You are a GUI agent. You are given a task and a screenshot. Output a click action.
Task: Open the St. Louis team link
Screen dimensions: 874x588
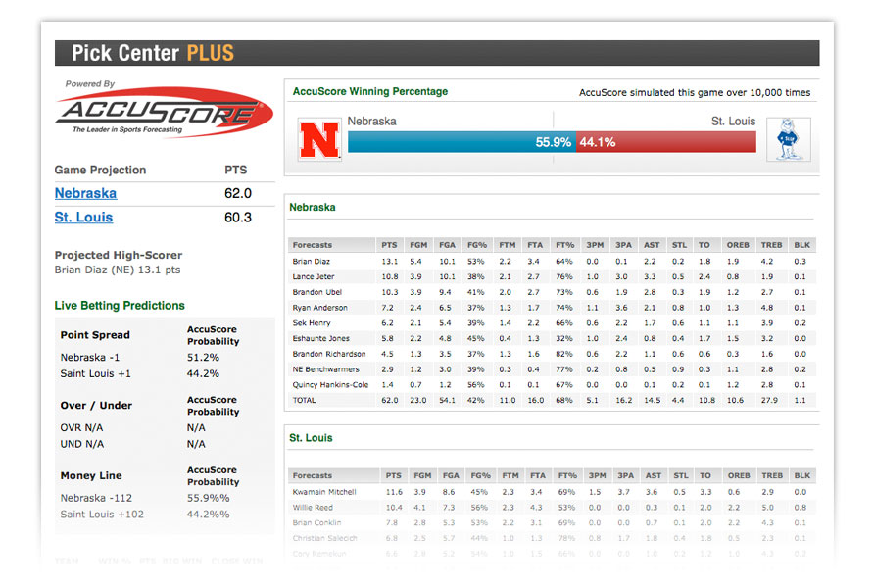click(x=83, y=218)
